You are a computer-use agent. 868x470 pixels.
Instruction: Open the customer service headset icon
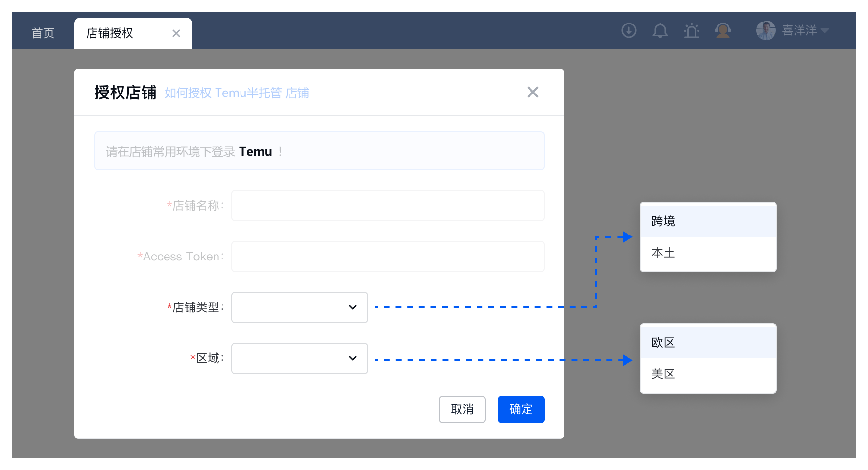point(723,30)
